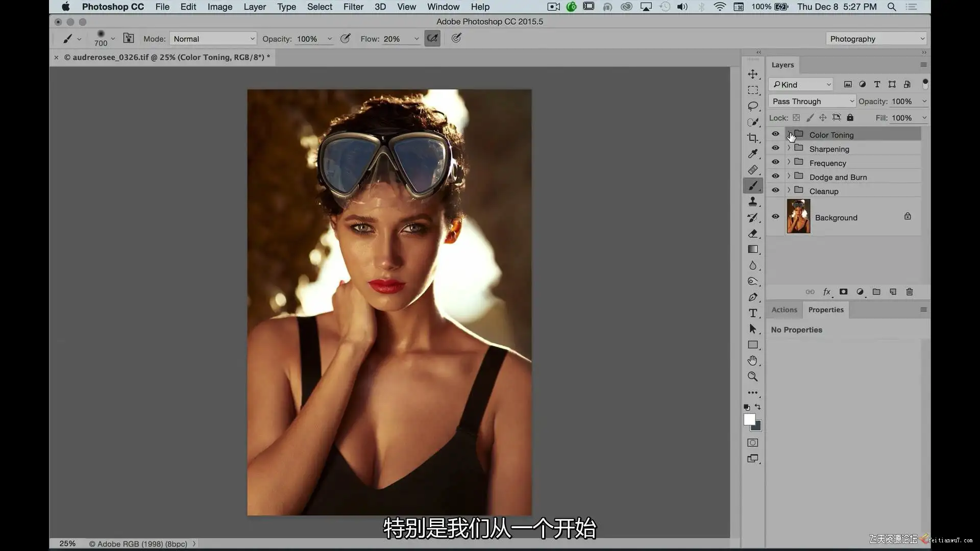Open the Filter menu

353,7
